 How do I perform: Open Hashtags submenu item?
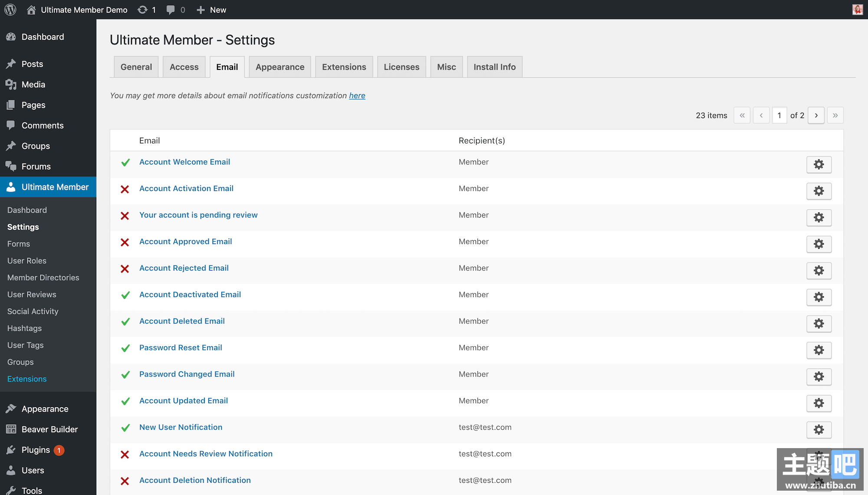[x=25, y=328]
